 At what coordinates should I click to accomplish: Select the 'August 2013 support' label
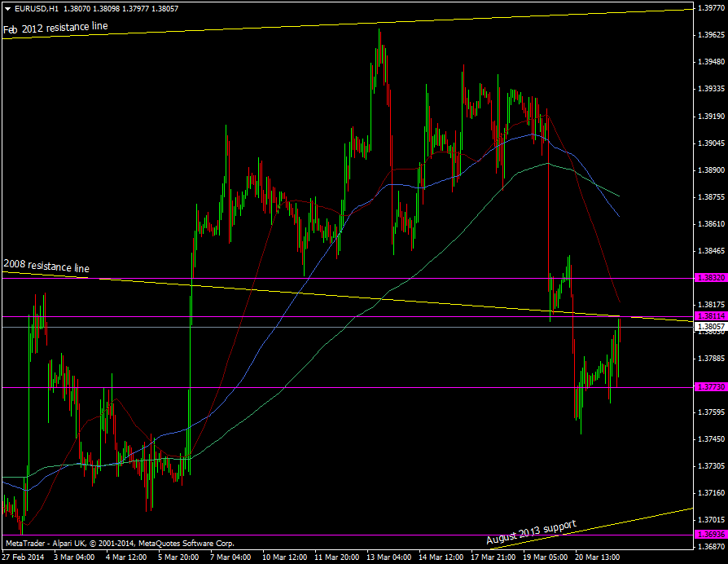[531, 532]
